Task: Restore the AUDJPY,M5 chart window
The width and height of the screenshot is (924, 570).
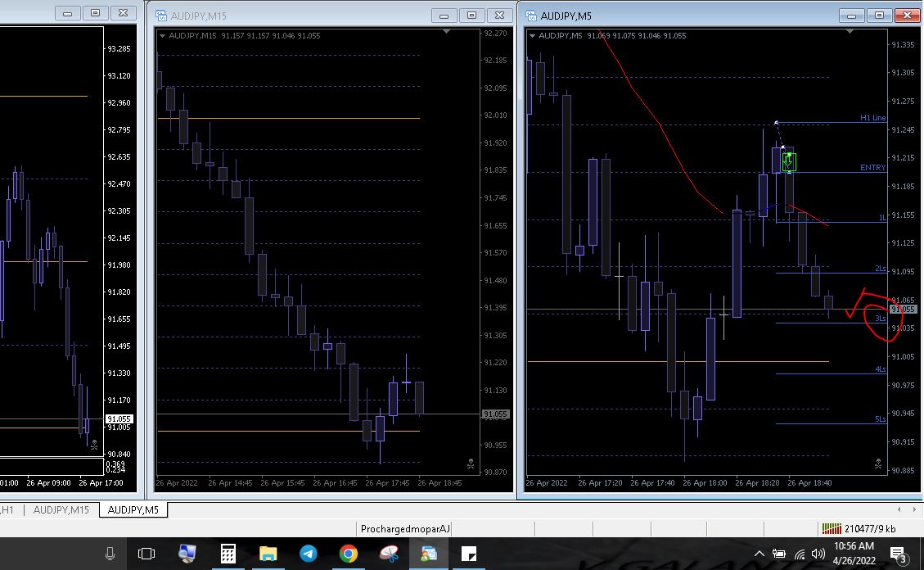Action: 879,16
